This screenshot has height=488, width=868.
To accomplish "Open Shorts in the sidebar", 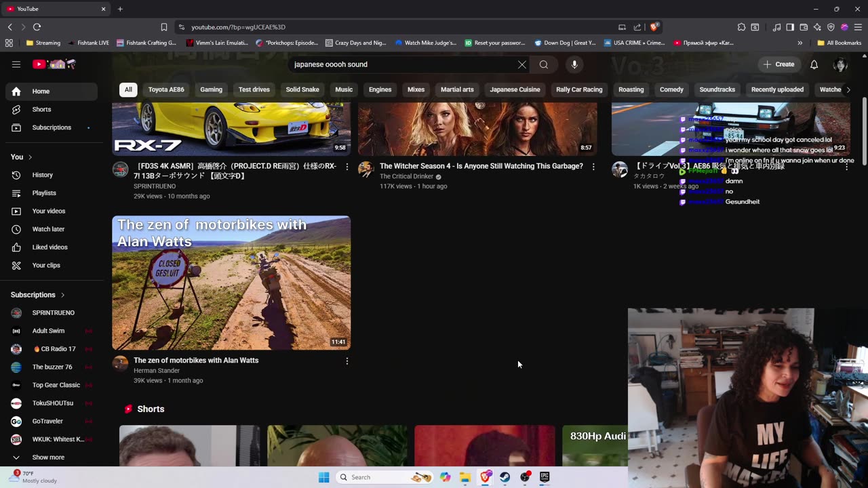I will [52, 109].
